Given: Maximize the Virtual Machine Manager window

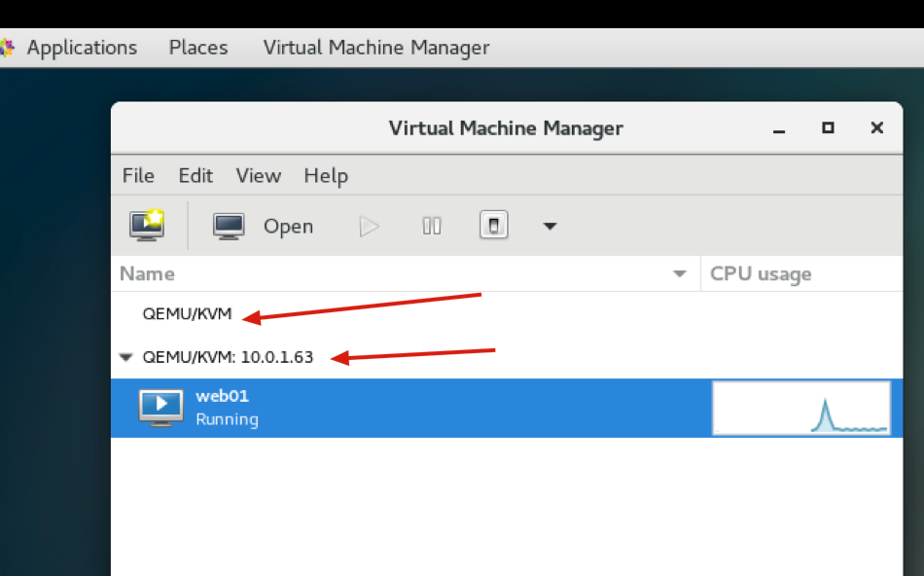Looking at the screenshot, I should [828, 127].
